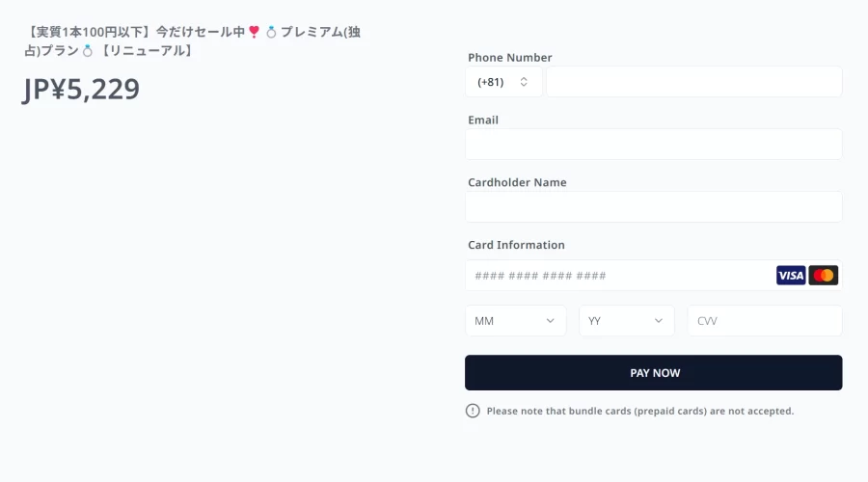
Task: Click the PAY NOW button
Action: click(x=654, y=372)
